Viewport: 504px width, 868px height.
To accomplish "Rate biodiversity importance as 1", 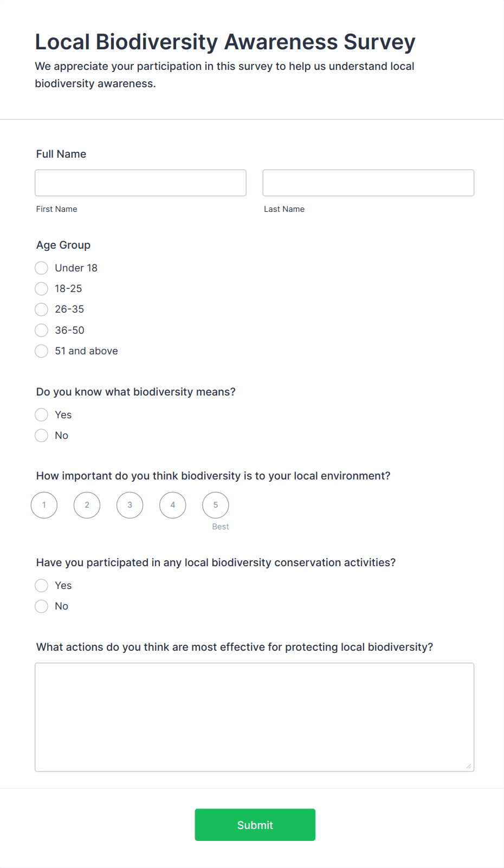I will tap(44, 505).
